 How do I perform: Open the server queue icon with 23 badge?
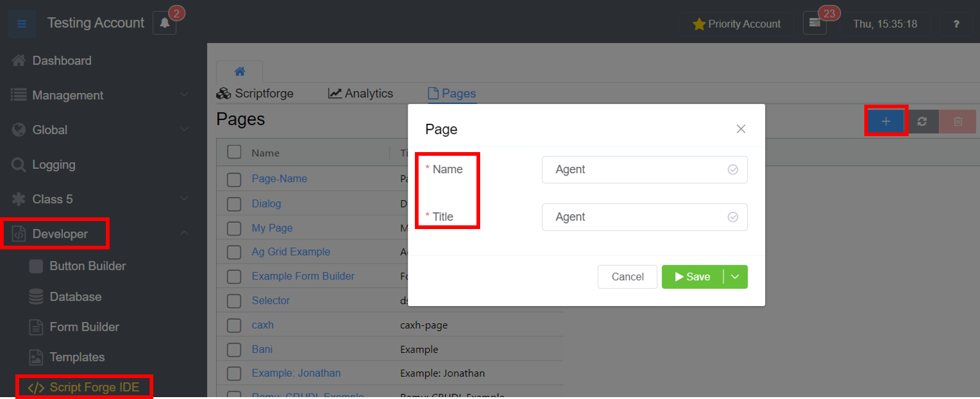coord(814,23)
